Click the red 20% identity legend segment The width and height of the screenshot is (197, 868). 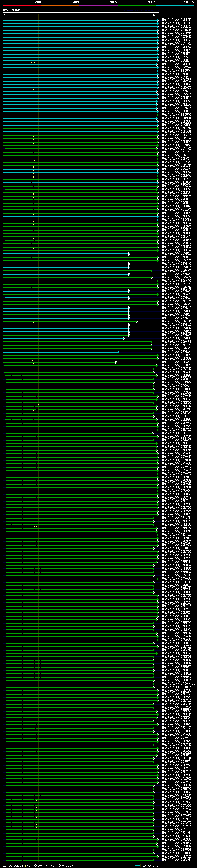pos(22,6)
